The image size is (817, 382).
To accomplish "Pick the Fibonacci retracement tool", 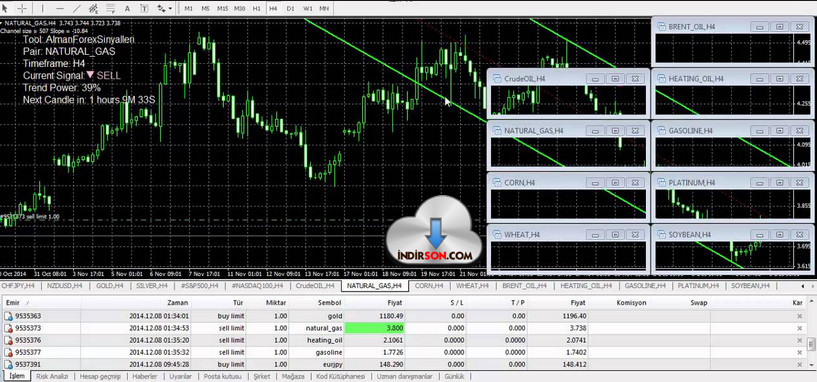I will [x=110, y=8].
